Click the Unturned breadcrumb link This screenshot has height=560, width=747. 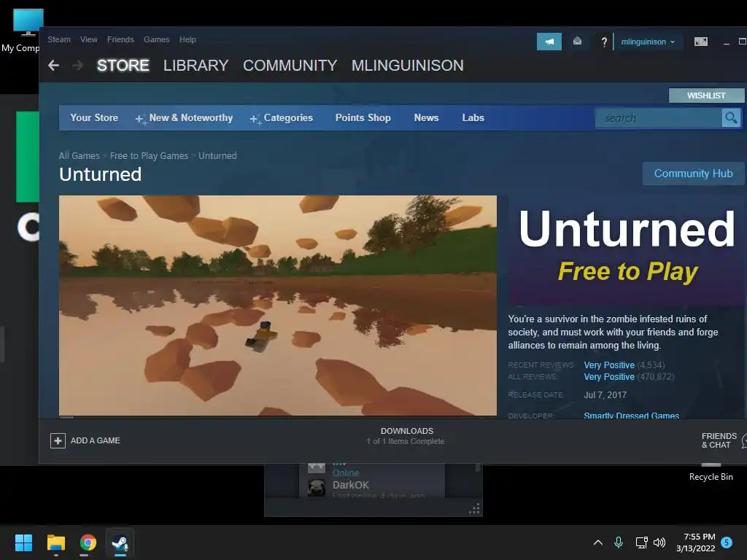pos(217,156)
